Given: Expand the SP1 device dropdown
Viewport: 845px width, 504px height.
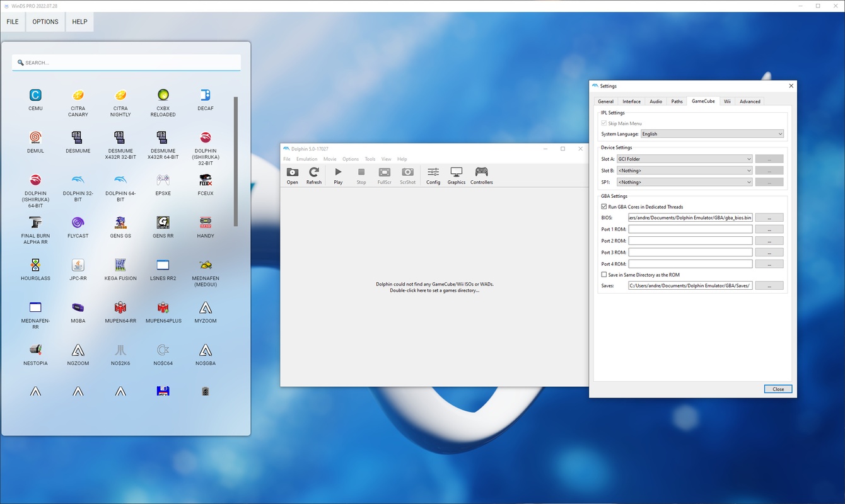Looking at the screenshot, I should (684, 182).
